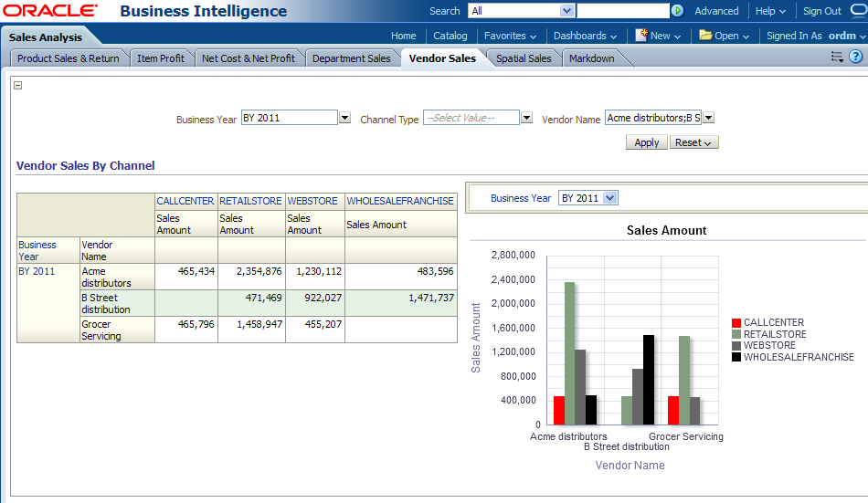Click the red CALLCENTER legend swatch
Screen dimensions: 868x503
point(736,323)
